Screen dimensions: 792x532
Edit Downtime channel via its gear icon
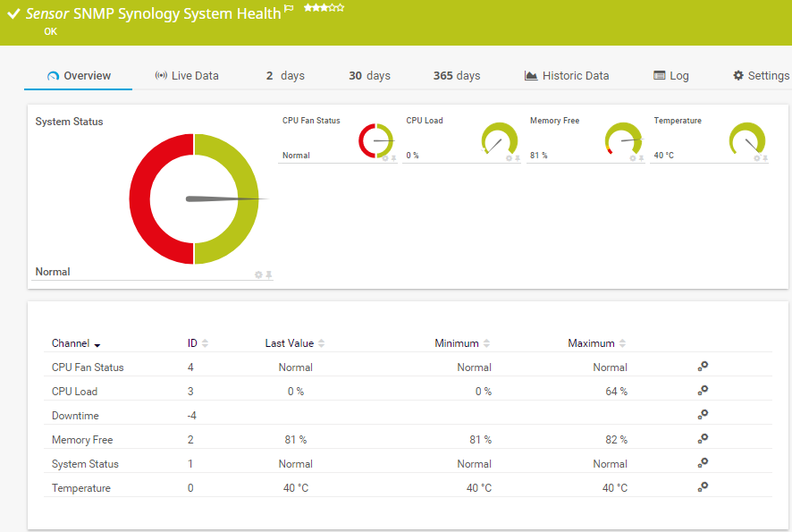click(703, 414)
